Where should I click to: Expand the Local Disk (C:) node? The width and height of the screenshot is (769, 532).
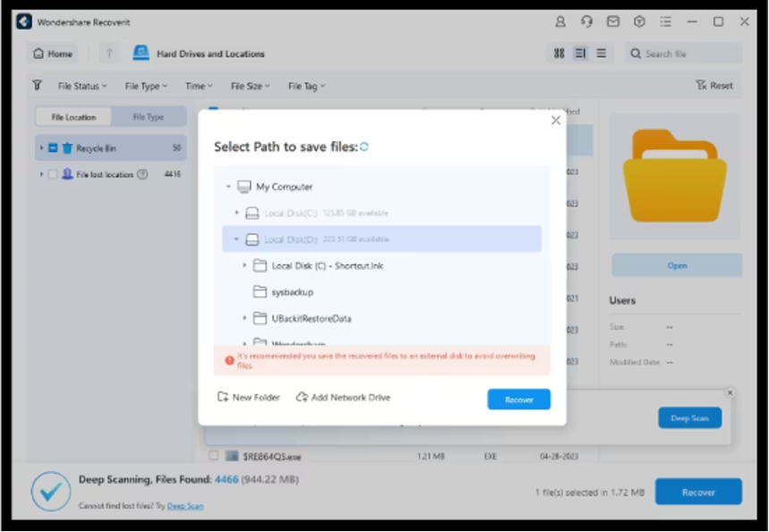click(236, 213)
